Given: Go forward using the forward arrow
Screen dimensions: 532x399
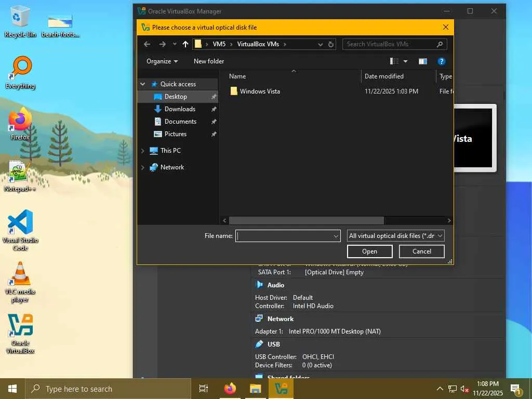Looking at the screenshot, I should 162,44.
